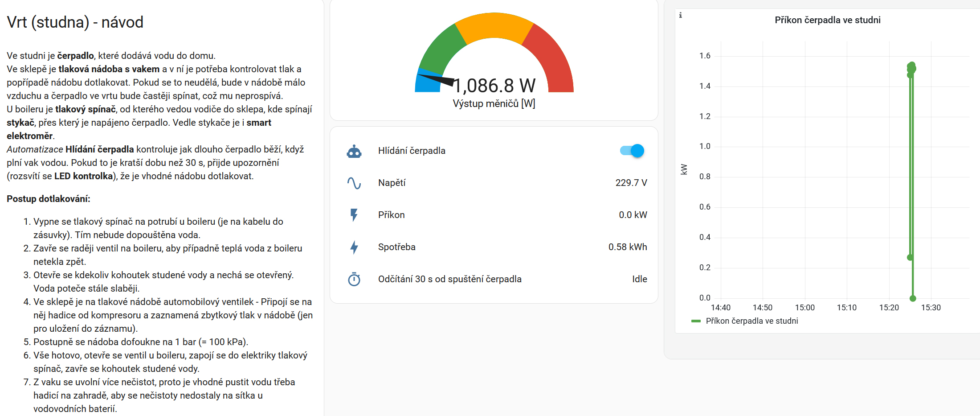This screenshot has height=416, width=980.
Task: Click the chart title at the top of the graph
Action: (x=827, y=20)
